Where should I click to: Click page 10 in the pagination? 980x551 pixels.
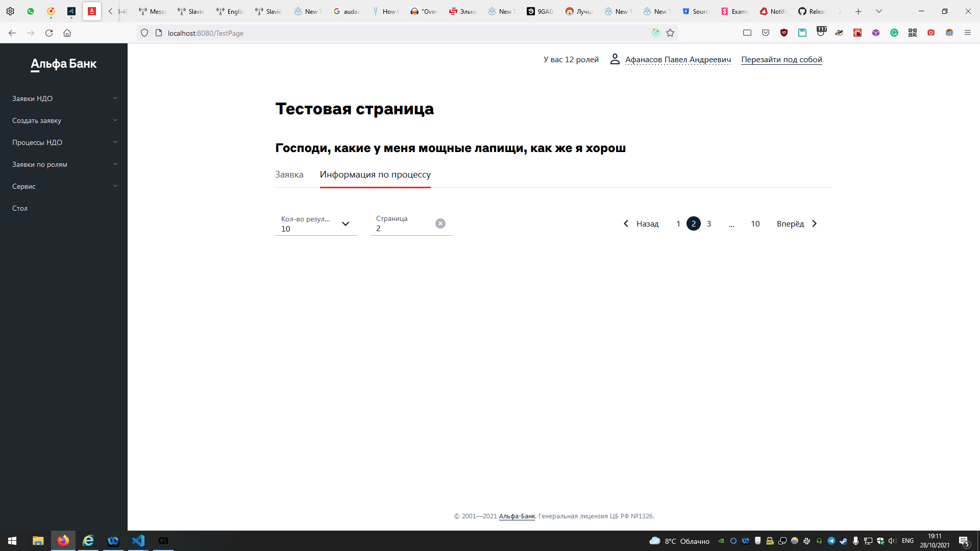755,223
